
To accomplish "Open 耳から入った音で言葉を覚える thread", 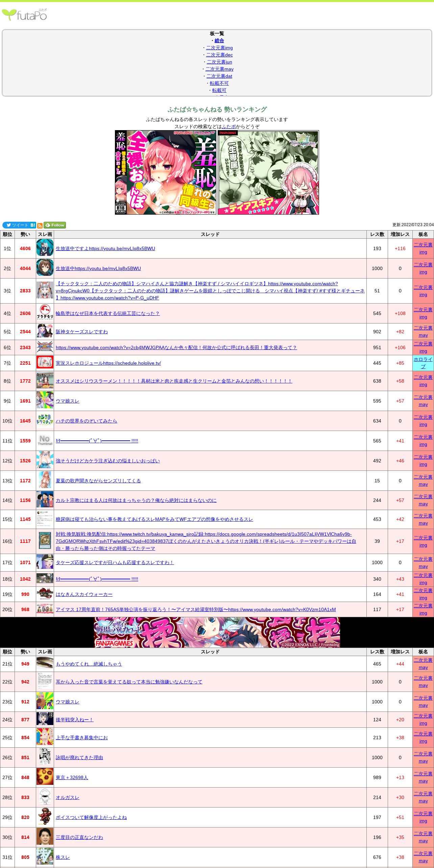I will click(x=129, y=682).
